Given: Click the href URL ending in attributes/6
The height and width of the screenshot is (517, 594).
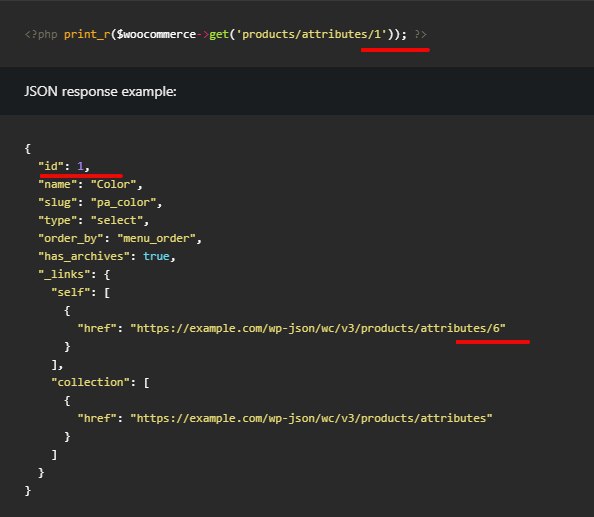Looking at the screenshot, I should pyautogui.click(x=318, y=328).
